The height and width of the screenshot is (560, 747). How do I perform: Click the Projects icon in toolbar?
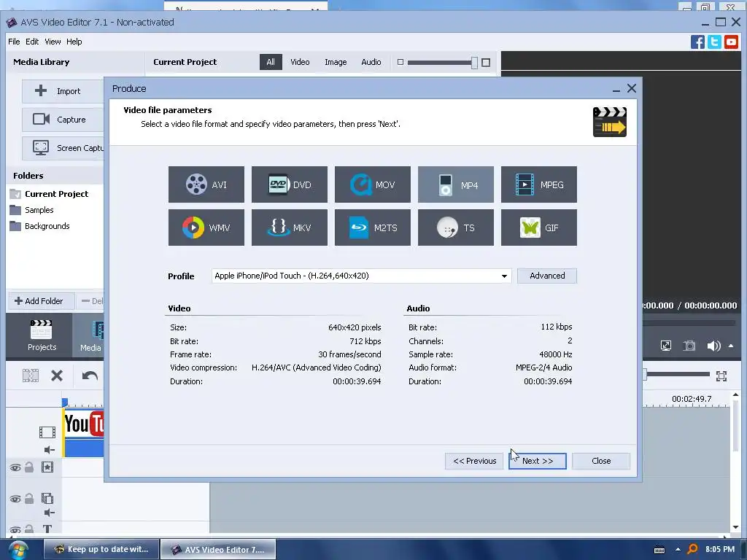click(42, 335)
